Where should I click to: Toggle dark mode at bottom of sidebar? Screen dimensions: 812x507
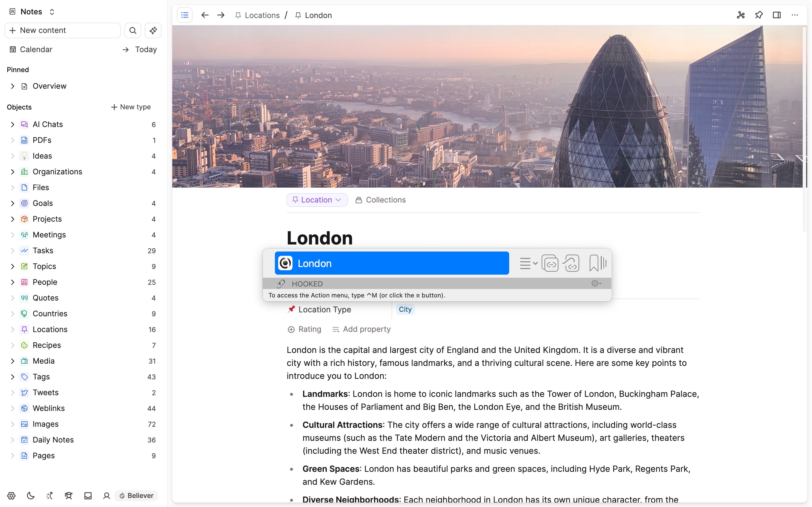tap(30, 495)
